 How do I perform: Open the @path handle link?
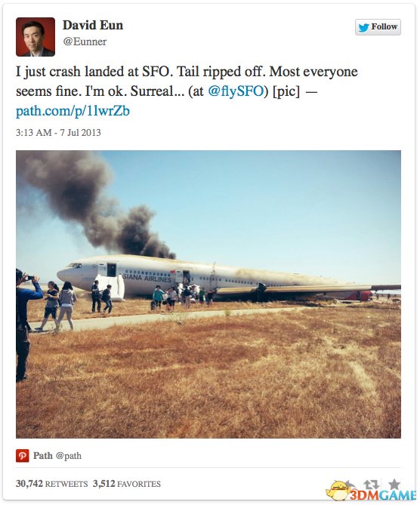(x=69, y=456)
